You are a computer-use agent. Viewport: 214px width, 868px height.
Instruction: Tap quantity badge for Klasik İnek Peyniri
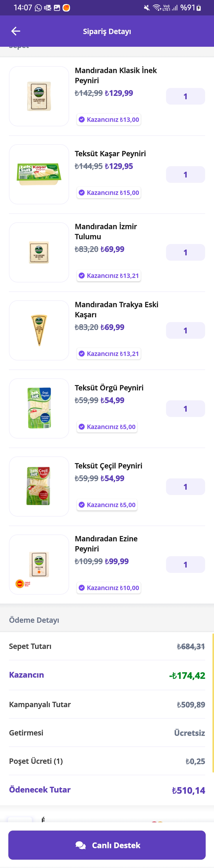tap(185, 96)
